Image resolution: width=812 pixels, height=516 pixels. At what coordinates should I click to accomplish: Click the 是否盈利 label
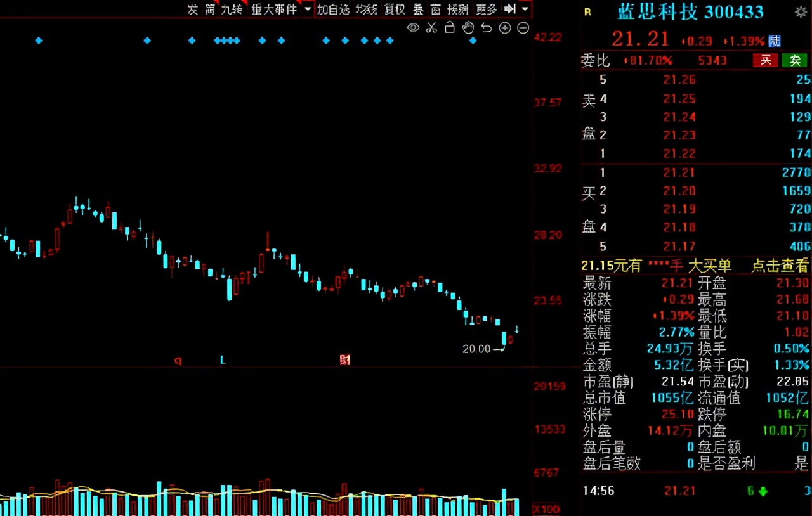click(x=726, y=464)
